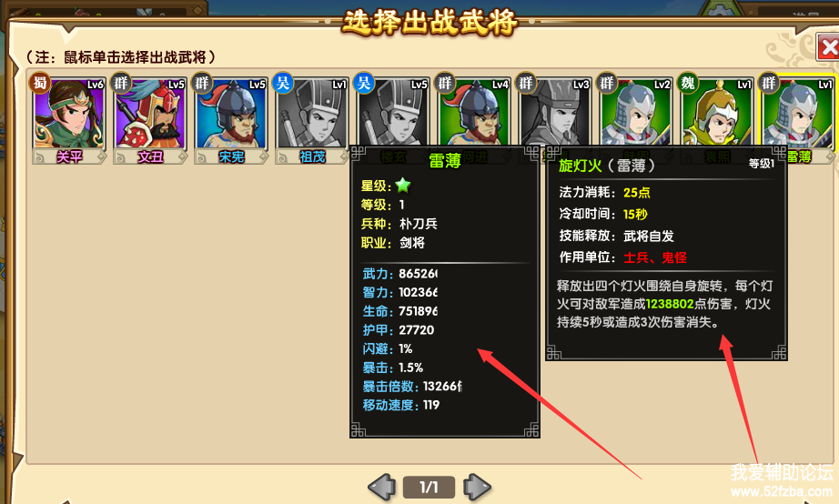Viewport: 839px width, 504px height.
Task: Click the 1/1 page indicator
Action: tap(430, 487)
